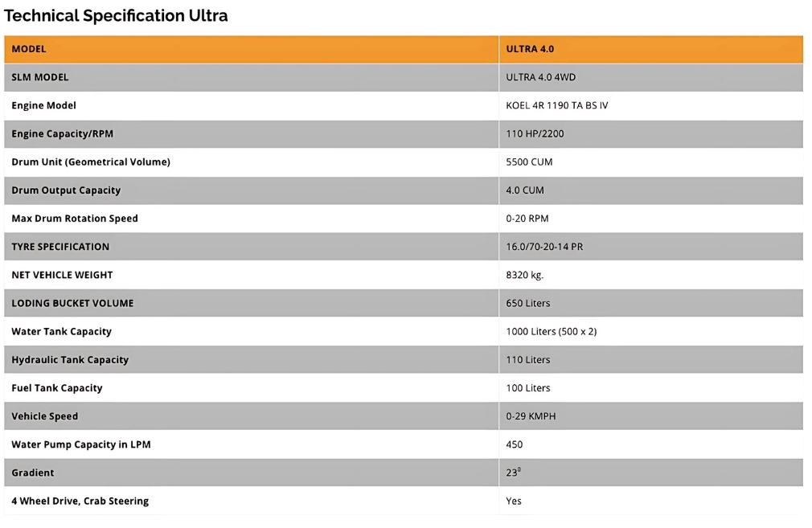Click the "4.0 CUM" value
Viewport: 812px width, 528px height.
coord(525,190)
